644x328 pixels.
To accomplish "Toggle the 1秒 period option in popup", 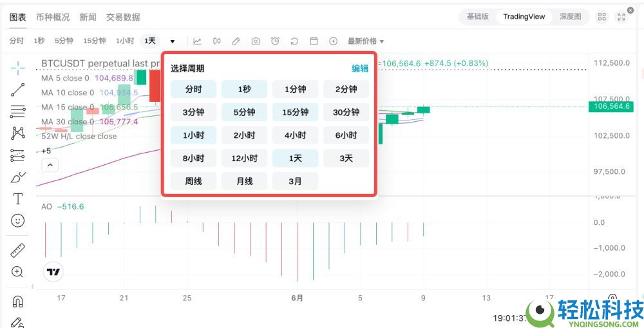I will (x=244, y=89).
